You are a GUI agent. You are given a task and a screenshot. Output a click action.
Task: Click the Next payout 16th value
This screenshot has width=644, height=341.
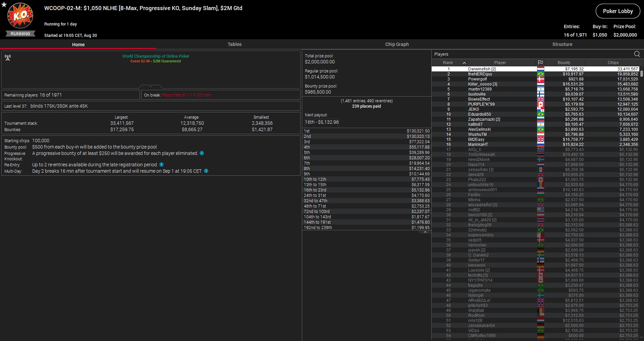pyautogui.click(x=322, y=122)
